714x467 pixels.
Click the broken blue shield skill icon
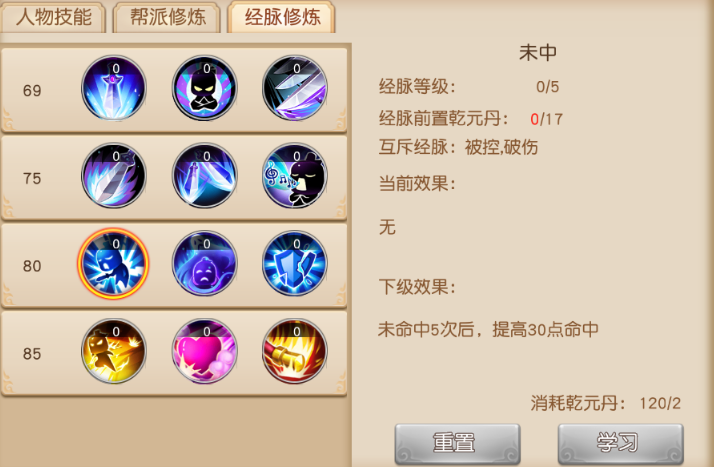point(295,264)
